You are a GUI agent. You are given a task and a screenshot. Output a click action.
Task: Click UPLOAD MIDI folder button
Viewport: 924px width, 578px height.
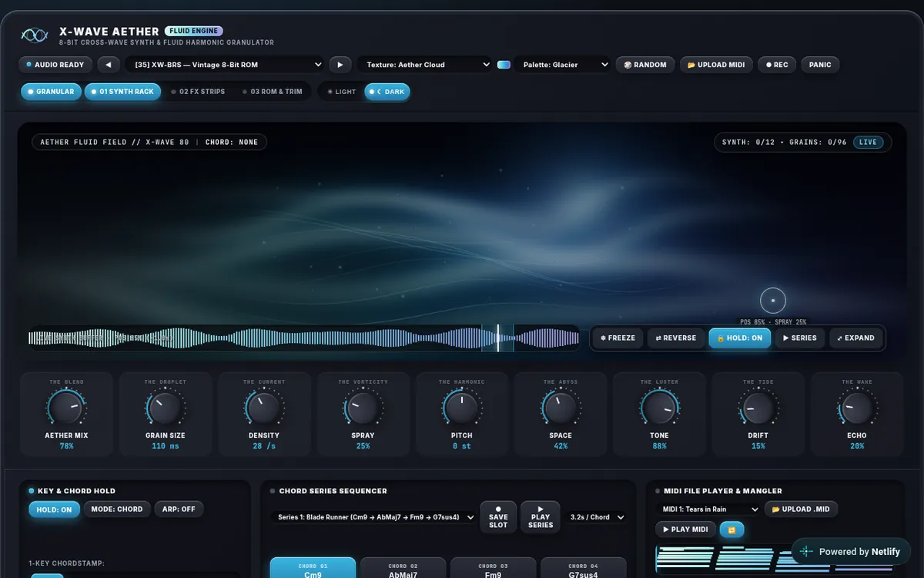(716, 65)
